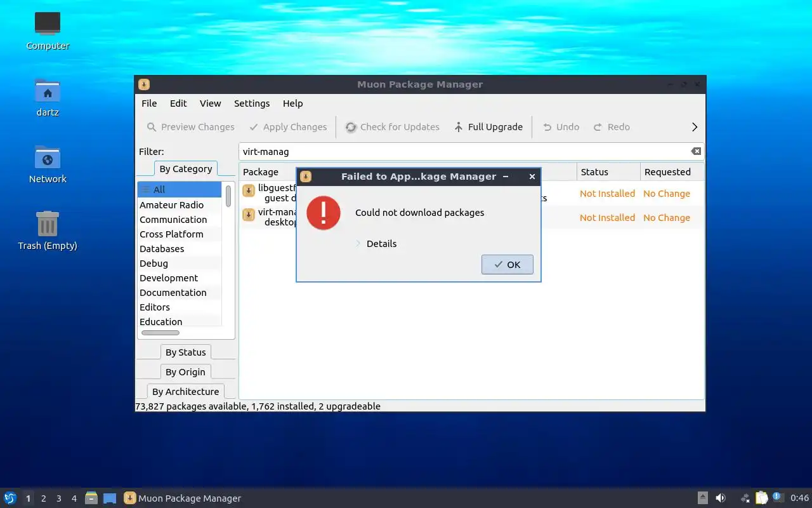The width and height of the screenshot is (812, 508).
Task: Click the red error exclamation icon
Action: [x=324, y=213]
